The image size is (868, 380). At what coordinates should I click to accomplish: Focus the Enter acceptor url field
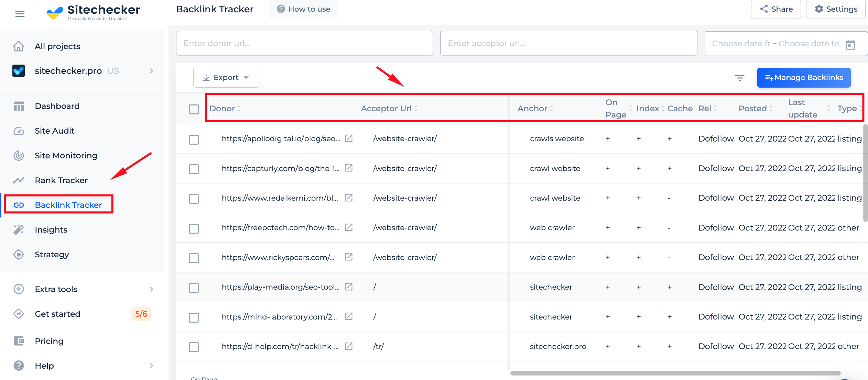click(x=568, y=43)
